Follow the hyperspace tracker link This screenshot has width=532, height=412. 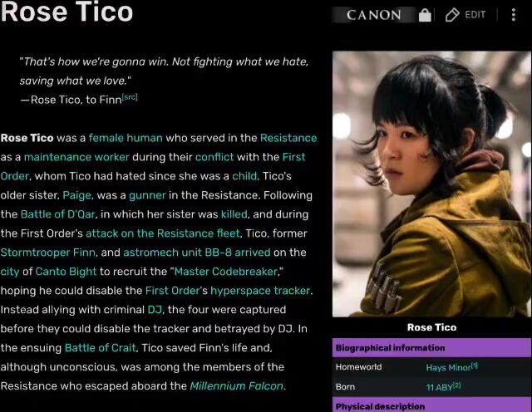coord(260,291)
